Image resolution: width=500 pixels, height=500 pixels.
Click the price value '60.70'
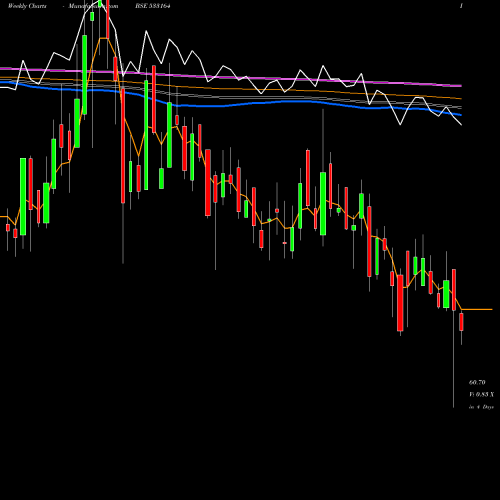(x=477, y=382)
